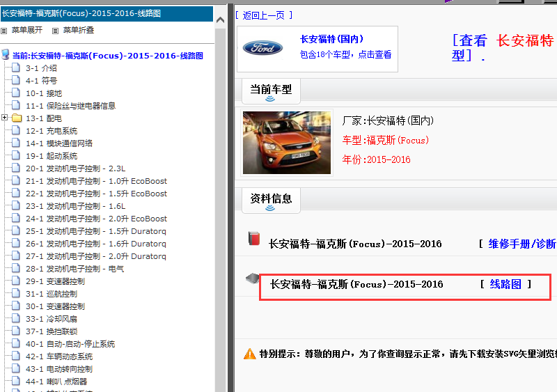Click the red book icon for 维修手册

point(254,238)
